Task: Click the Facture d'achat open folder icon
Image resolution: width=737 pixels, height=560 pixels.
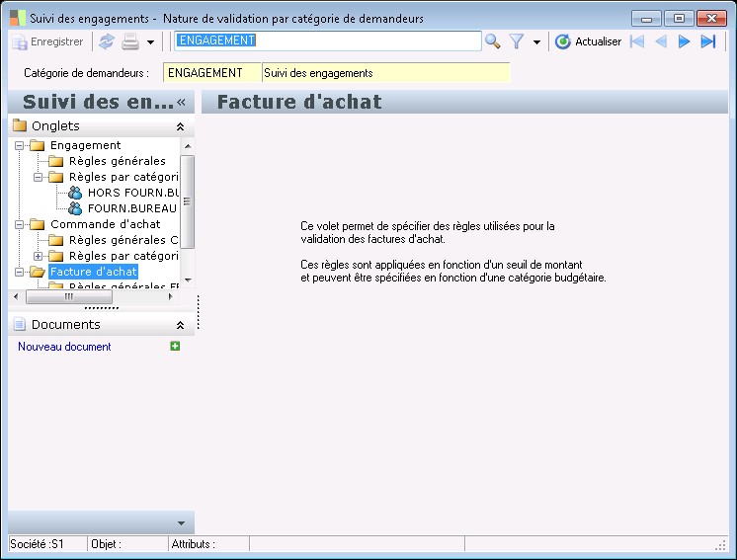Action: [x=38, y=272]
